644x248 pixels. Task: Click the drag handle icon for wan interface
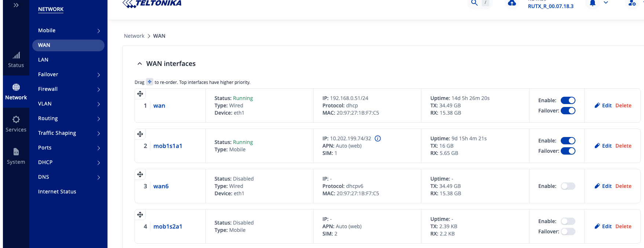140,94
